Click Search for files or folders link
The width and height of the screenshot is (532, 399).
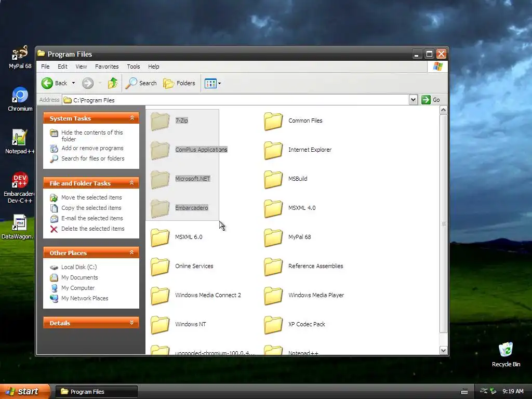[x=92, y=158]
